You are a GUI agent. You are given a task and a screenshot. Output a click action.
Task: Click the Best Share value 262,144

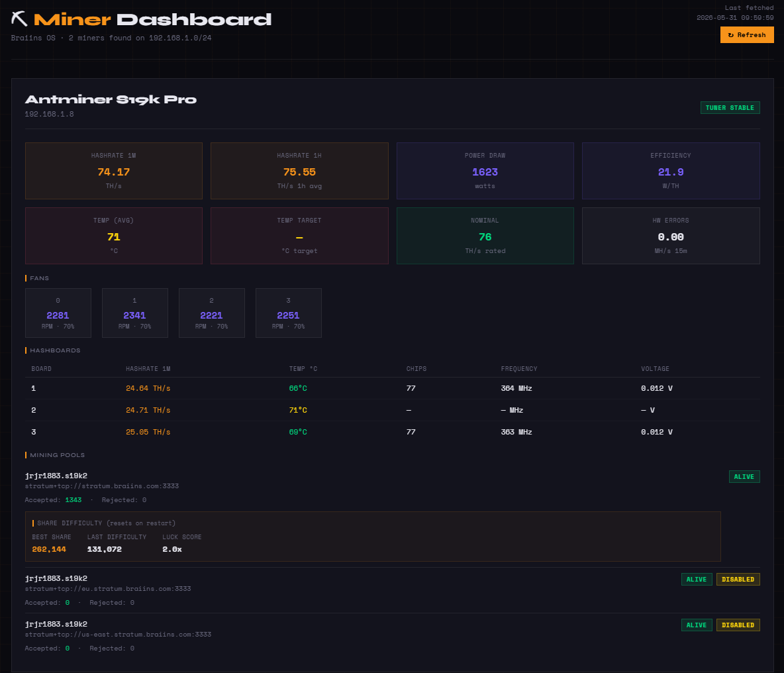click(x=49, y=550)
